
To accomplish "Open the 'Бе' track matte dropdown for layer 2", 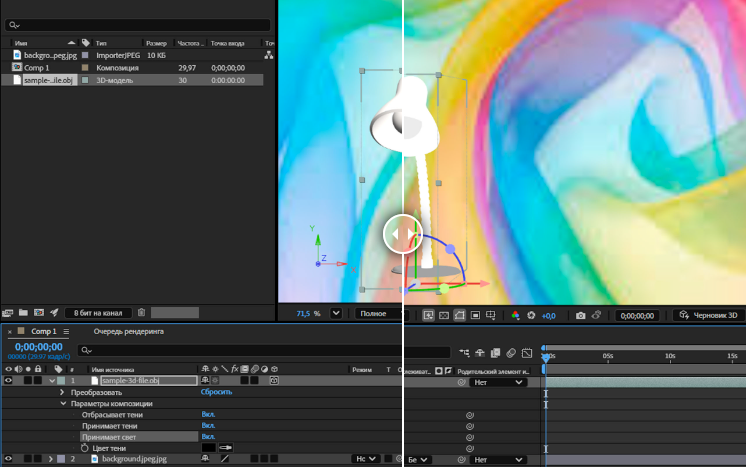I will tap(418, 460).
